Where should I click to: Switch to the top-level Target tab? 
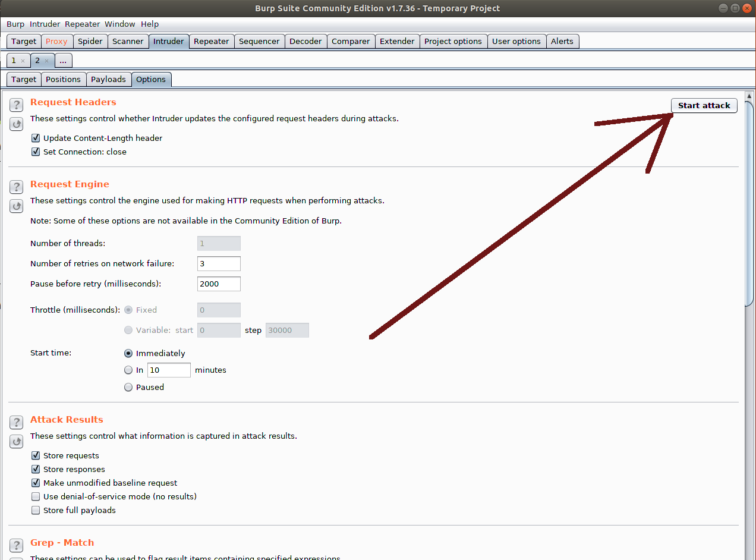(x=24, y=41)
